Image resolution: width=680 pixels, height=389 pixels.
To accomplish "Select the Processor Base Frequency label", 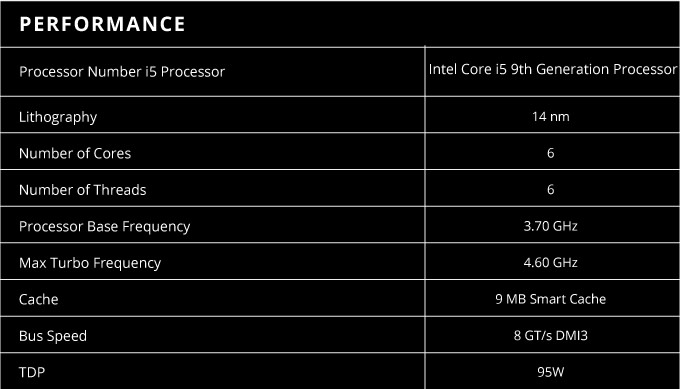I will 105,226.
